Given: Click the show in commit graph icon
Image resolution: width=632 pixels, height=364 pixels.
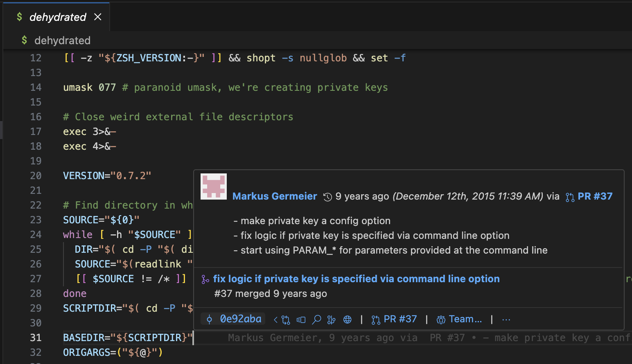Looking at the screenshot, I should (332, 319).
